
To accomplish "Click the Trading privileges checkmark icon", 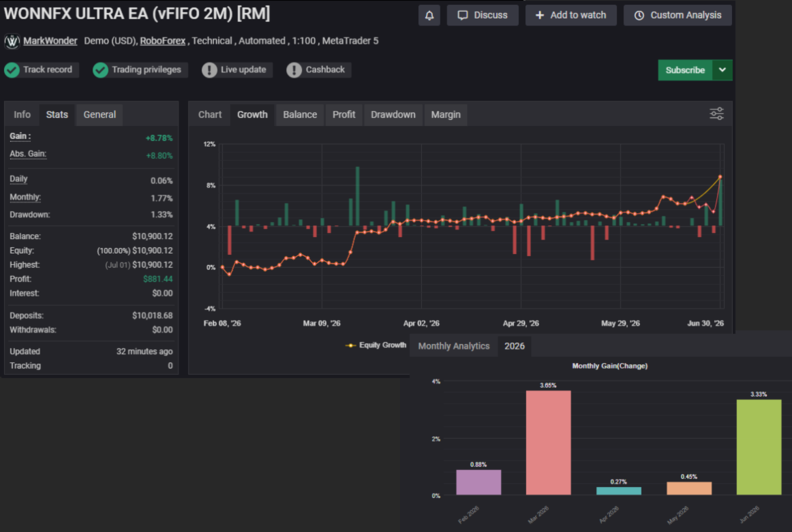I will pyautogui.click(x=100, y=69).
